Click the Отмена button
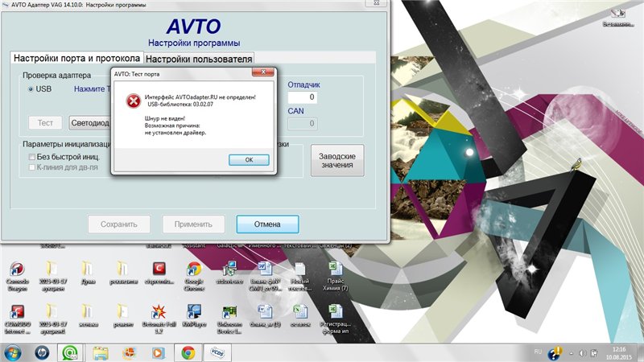 [x=267, y=224]
